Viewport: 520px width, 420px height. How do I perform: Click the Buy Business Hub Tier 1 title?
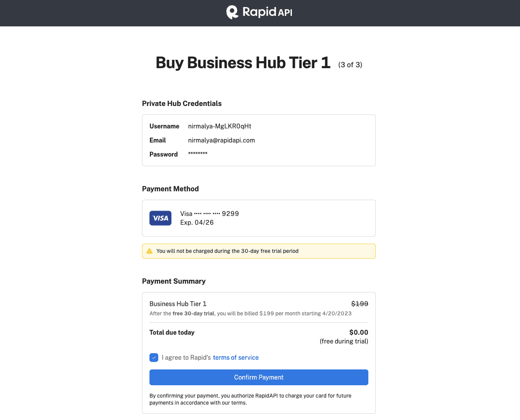point(243,63)
